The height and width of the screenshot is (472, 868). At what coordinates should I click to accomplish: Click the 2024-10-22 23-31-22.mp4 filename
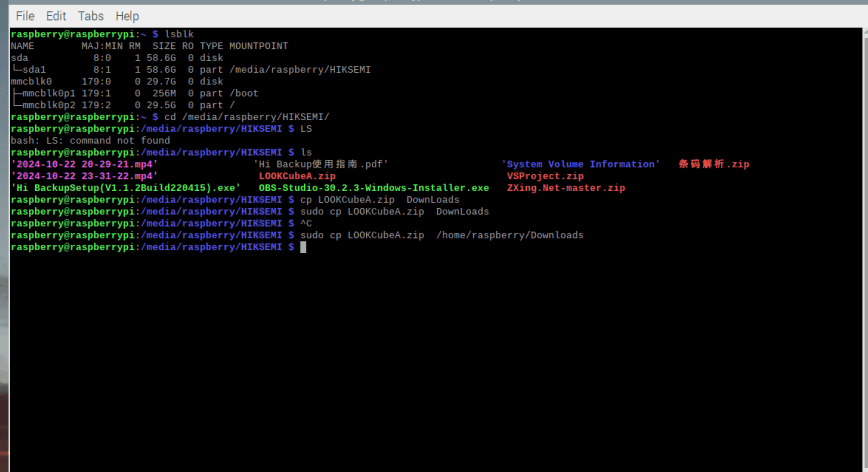click(x=84, y=176)
